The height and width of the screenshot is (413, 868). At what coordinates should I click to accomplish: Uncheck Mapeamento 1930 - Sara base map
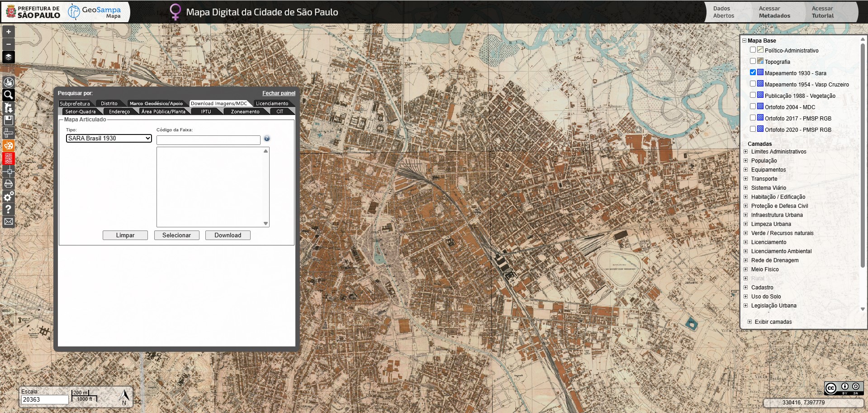(x=753, y=72)
